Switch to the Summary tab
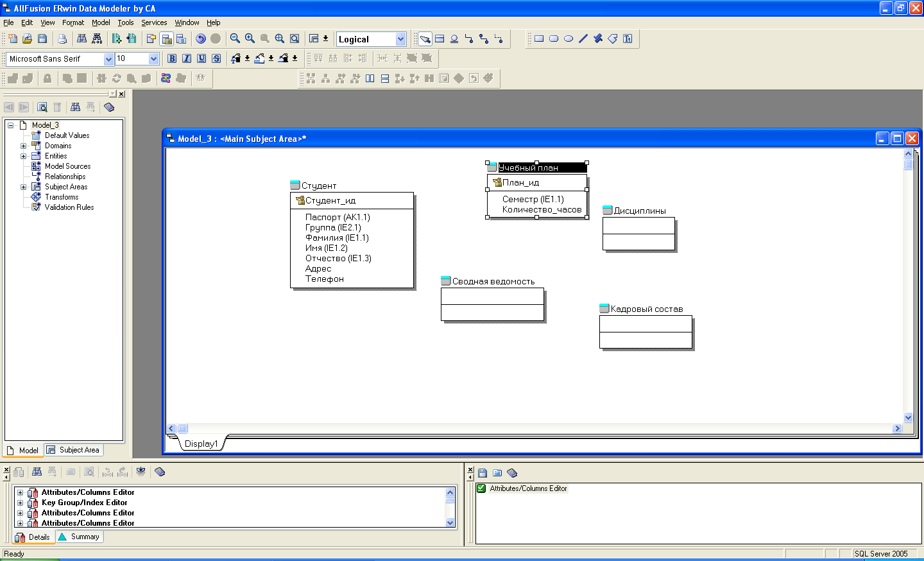Image resolution: width=924 pixels, height=561 pixels. point(80,537)
